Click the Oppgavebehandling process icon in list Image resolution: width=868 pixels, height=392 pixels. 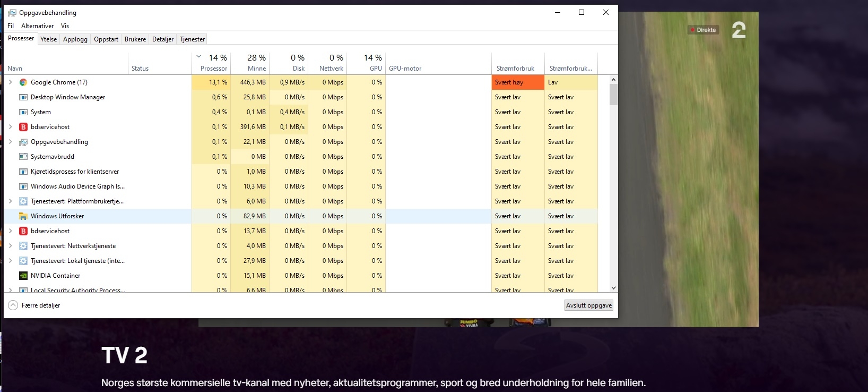(23, 142)
